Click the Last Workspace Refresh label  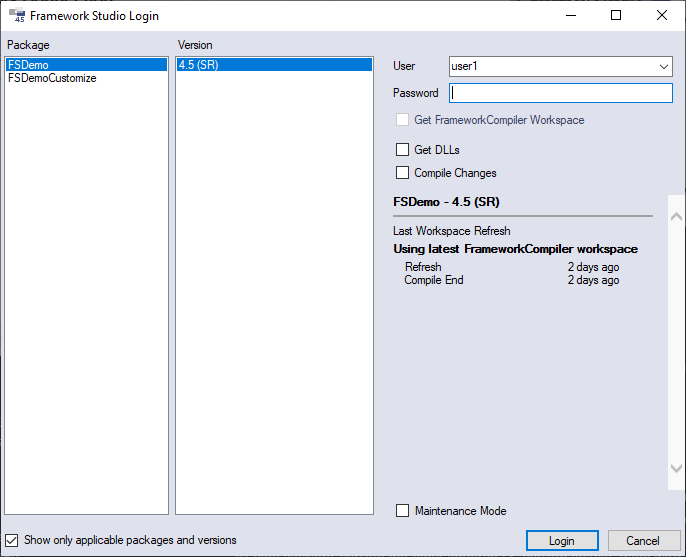pyautogui.click(x=452, y=231)
